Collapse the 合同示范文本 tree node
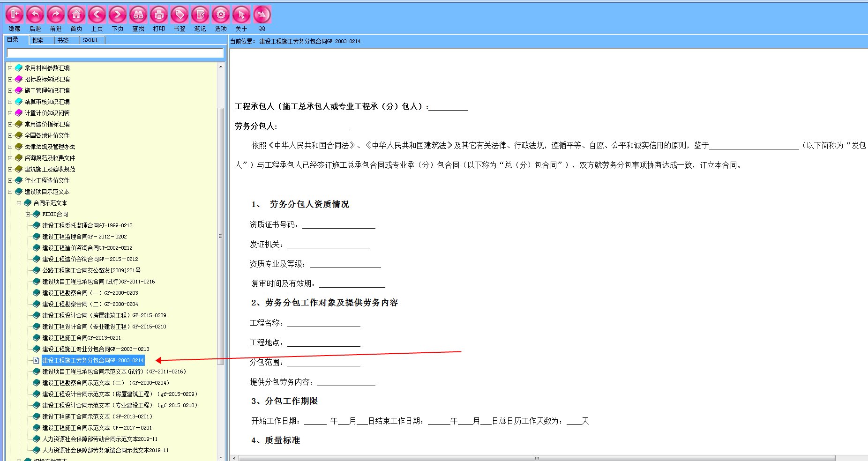Screen dimensions: 868x461 click(x=19, y=203)
